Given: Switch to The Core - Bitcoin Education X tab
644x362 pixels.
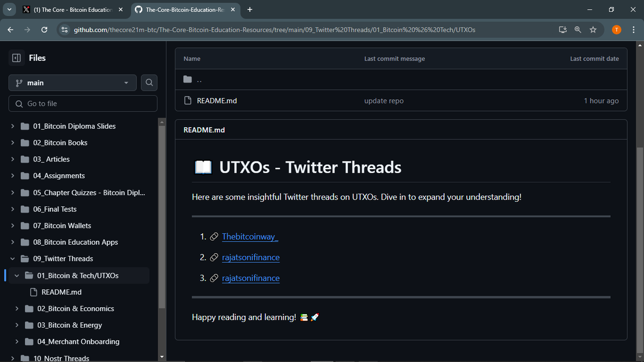Looking at the screenshot, I should click(72, 10).
